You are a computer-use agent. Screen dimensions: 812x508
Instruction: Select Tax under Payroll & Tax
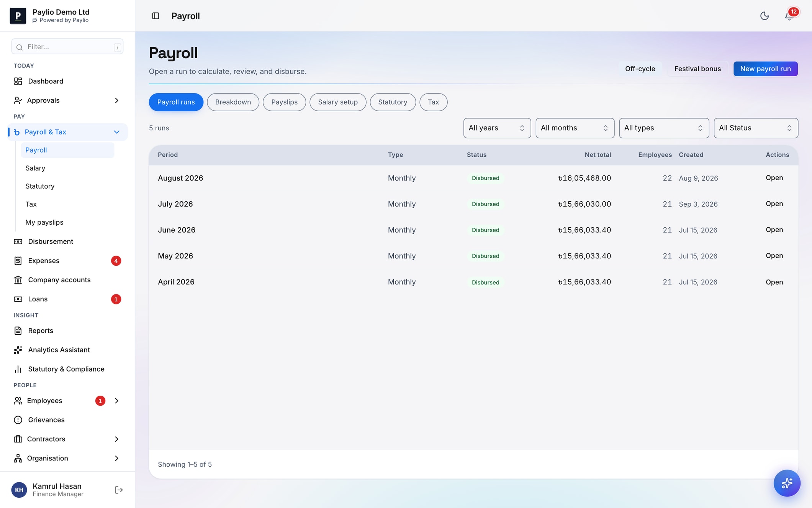67,204
